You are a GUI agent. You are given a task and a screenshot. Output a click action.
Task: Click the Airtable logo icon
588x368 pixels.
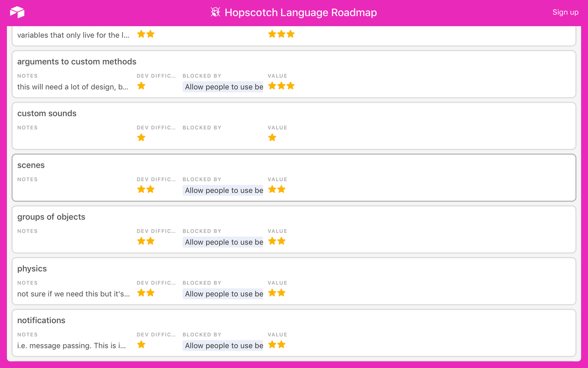(x=17, y=12)
